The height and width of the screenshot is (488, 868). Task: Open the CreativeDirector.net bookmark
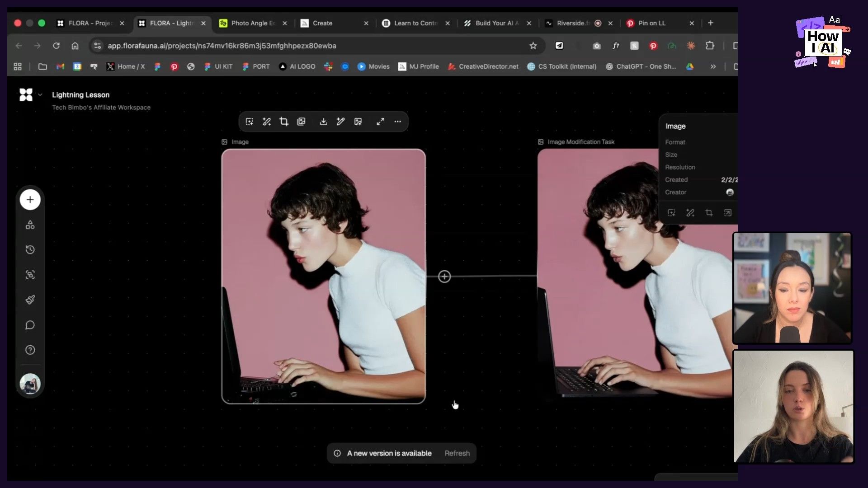coord(483,66)
